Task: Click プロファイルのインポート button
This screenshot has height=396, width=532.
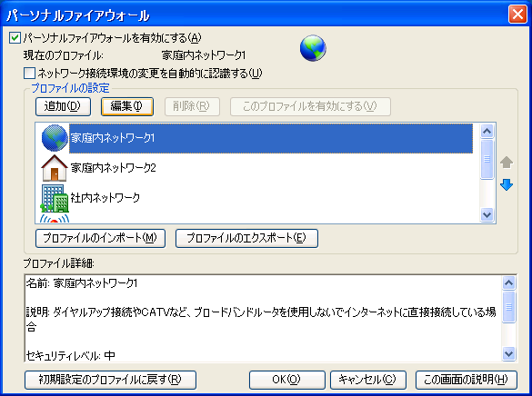Action: [100, 238]
